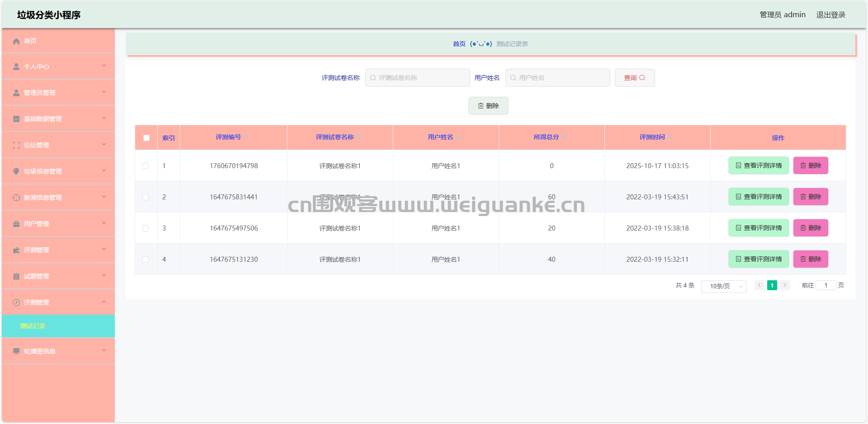
Task: Select the checkbox for row 3
Action: (x=146, y=228)
